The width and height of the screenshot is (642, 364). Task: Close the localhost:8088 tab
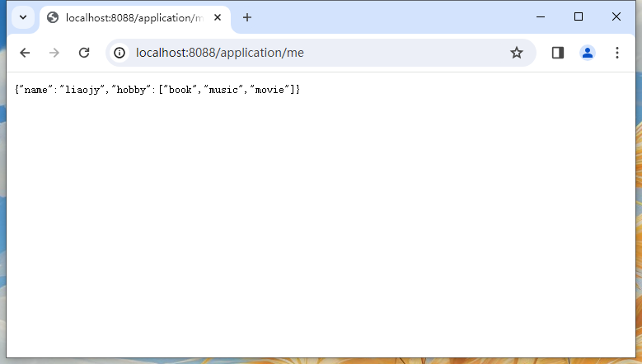(218, 17)
